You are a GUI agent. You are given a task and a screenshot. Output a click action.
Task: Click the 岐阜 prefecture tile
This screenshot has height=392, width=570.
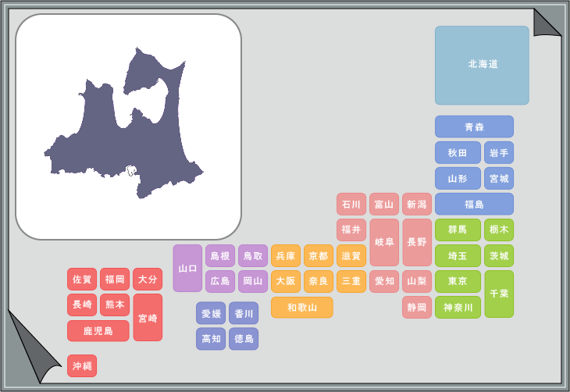[384, 242]
